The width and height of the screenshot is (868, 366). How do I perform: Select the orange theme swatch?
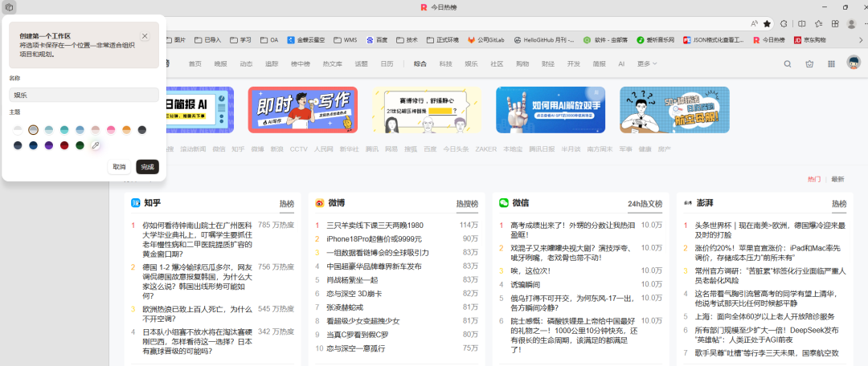click(127, 130)
